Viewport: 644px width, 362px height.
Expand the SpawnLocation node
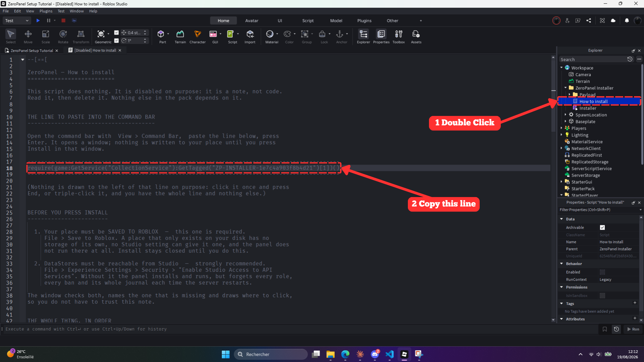566,115
